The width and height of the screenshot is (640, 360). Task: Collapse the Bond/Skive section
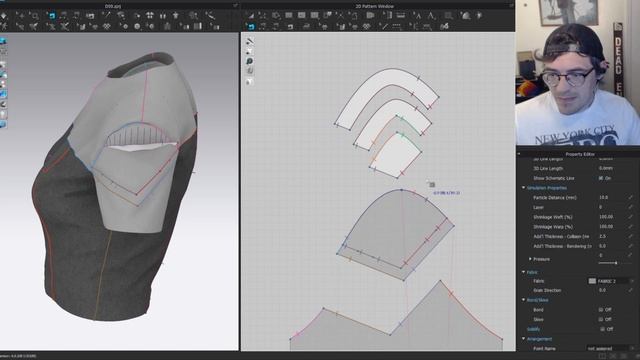pyautogui.click(x=524, y=300)
